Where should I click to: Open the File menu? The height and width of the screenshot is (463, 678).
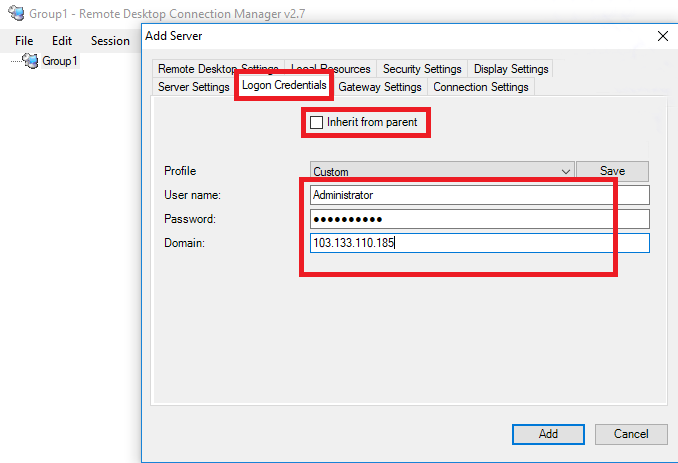point(24,41)
